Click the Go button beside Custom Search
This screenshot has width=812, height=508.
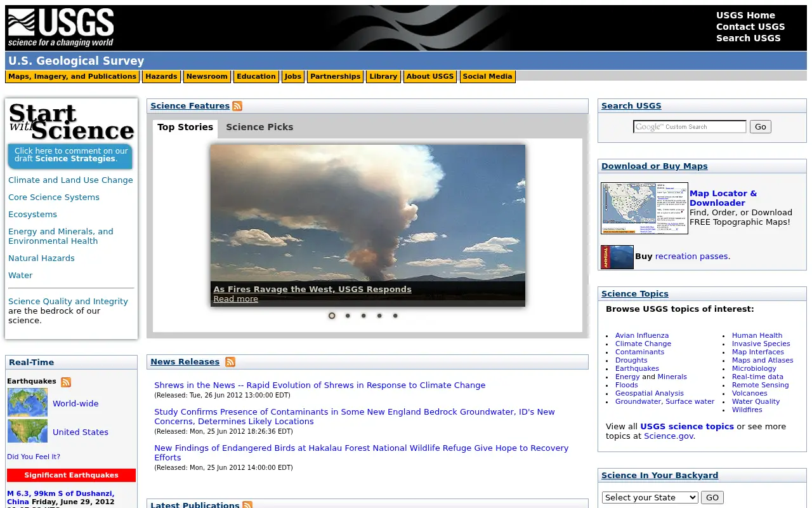coord(761,127)
